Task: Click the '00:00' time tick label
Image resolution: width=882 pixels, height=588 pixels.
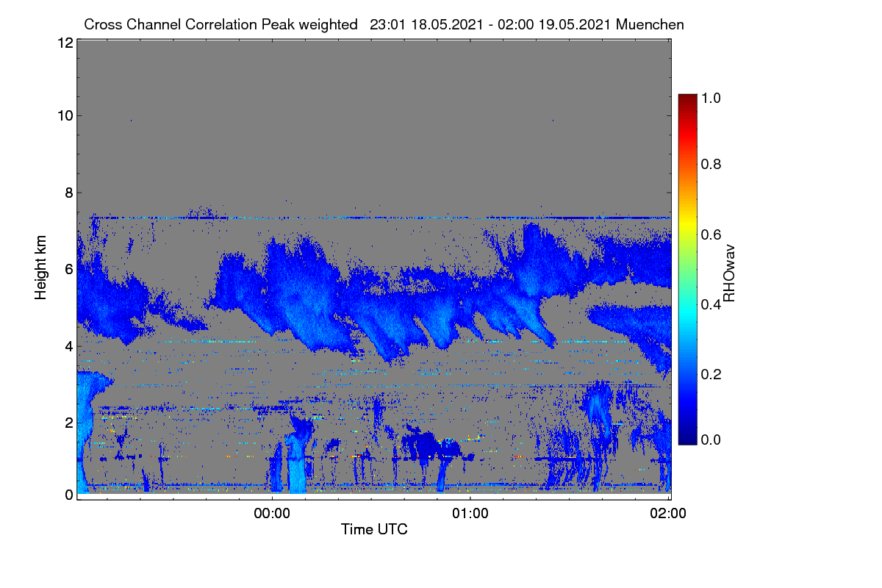Action: [x=272, y=514]
